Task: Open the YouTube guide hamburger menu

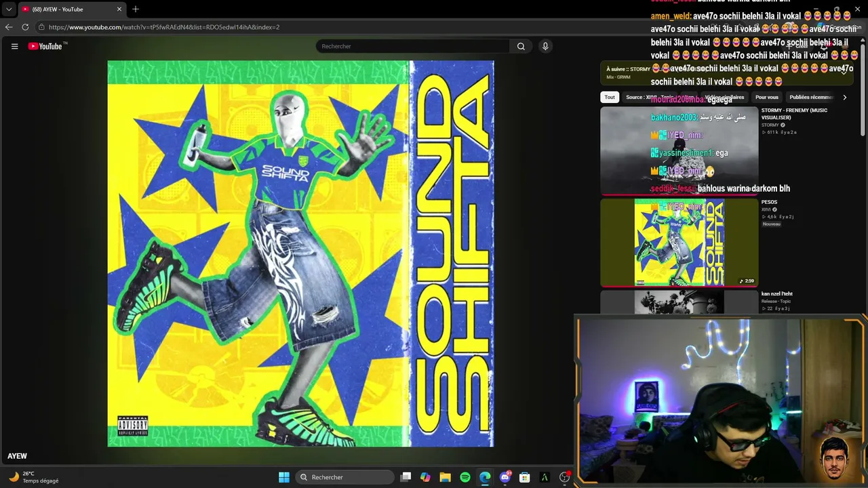Action: click(x=14, y=46)
